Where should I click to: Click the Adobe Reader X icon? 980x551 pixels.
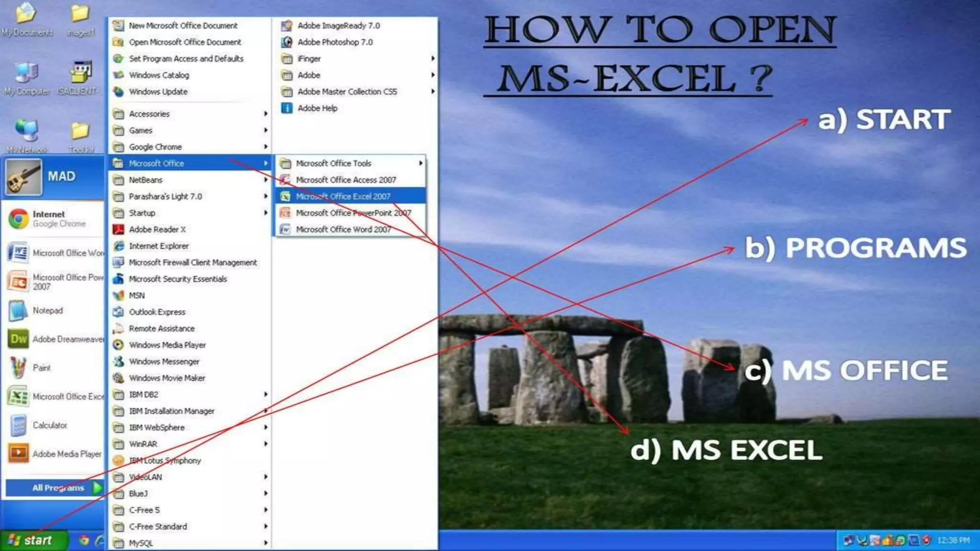(118, 230)
